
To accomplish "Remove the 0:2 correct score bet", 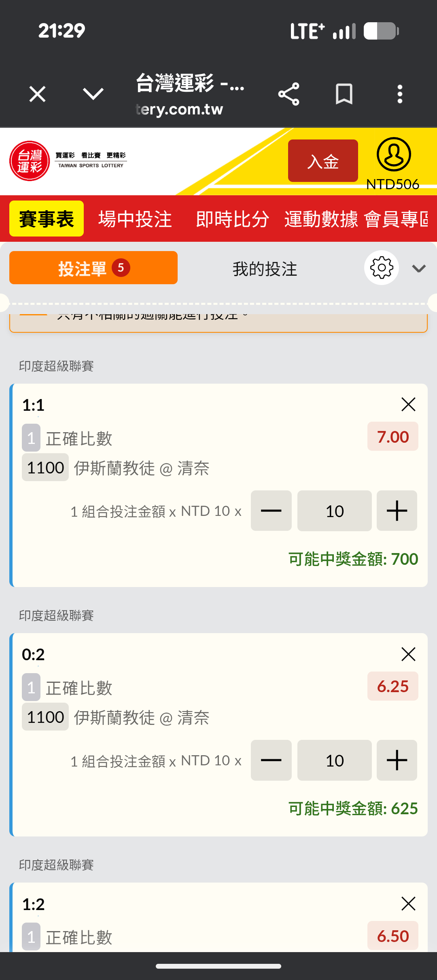I will pos(408,654).
